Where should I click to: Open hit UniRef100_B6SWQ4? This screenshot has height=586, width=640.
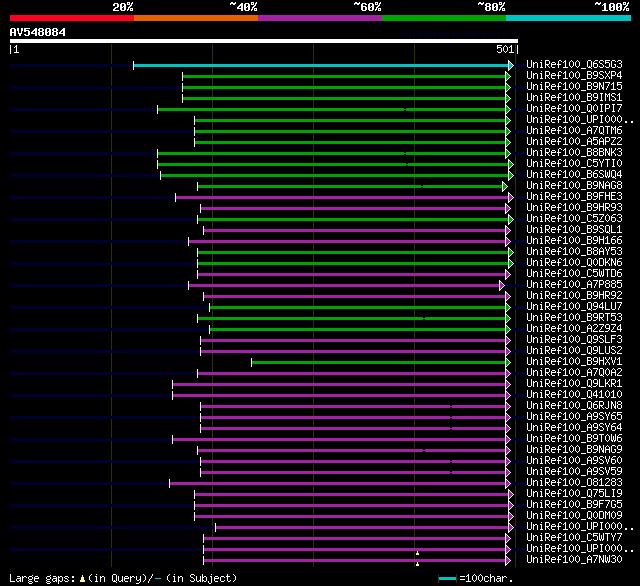574,175
